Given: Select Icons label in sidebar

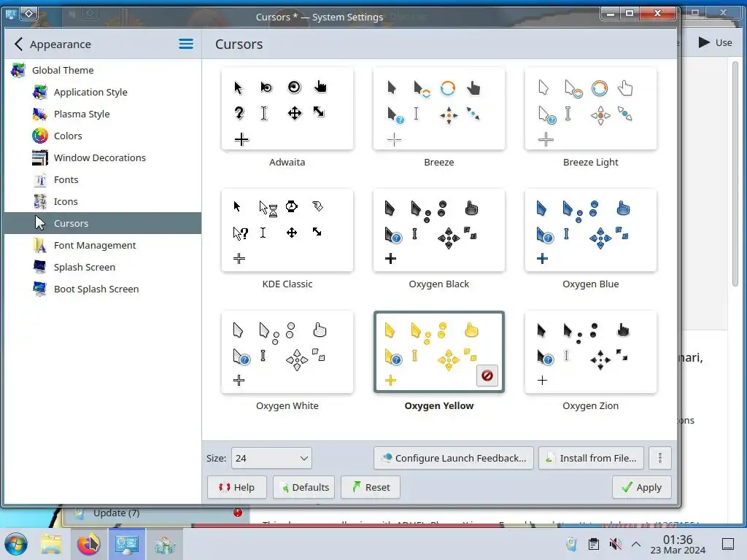Looking at the screenshot, I should (x=66, y=201).
